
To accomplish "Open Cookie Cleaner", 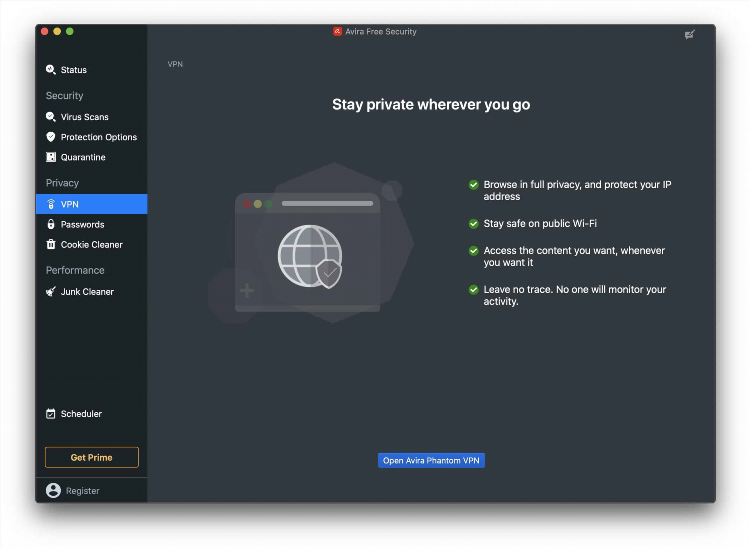I will [91, 244].
